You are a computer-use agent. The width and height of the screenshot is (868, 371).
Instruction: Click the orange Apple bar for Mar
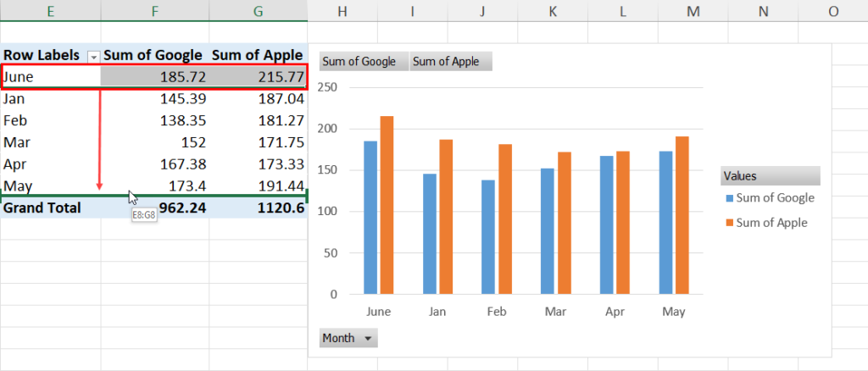(564, 223)
